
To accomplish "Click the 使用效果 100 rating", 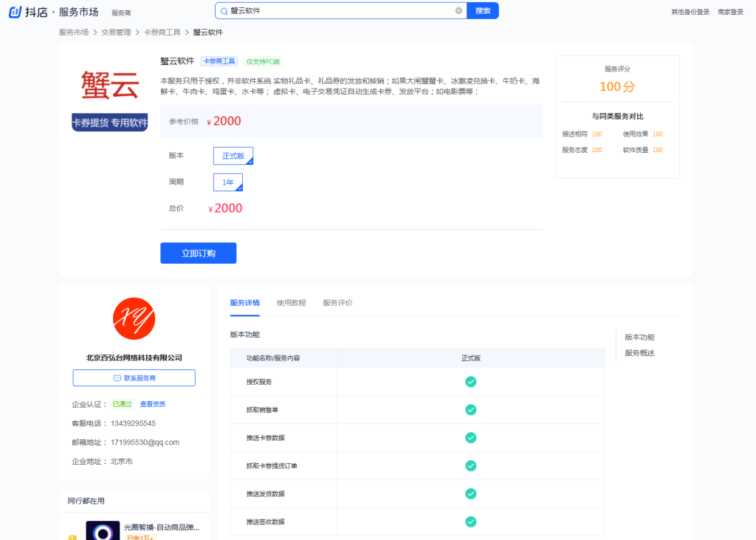I will tap(643, 134).
